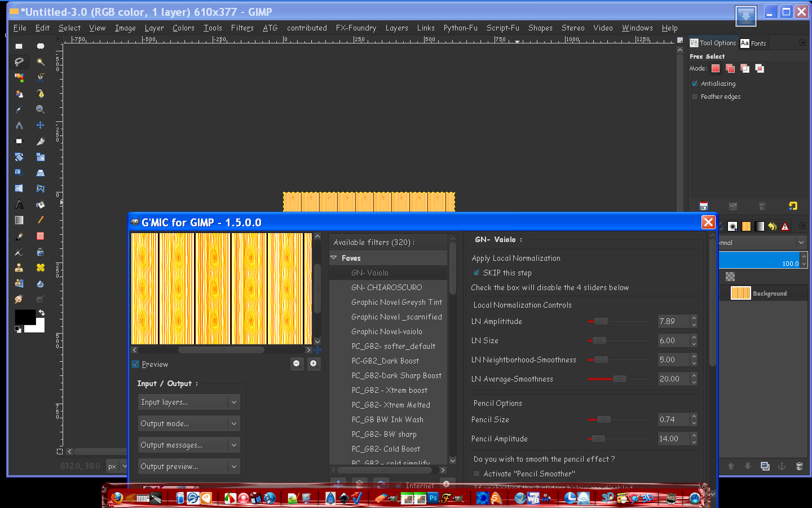The image size is (812, 508).
Task: Open the Windows menu
Action: (637, 28)
